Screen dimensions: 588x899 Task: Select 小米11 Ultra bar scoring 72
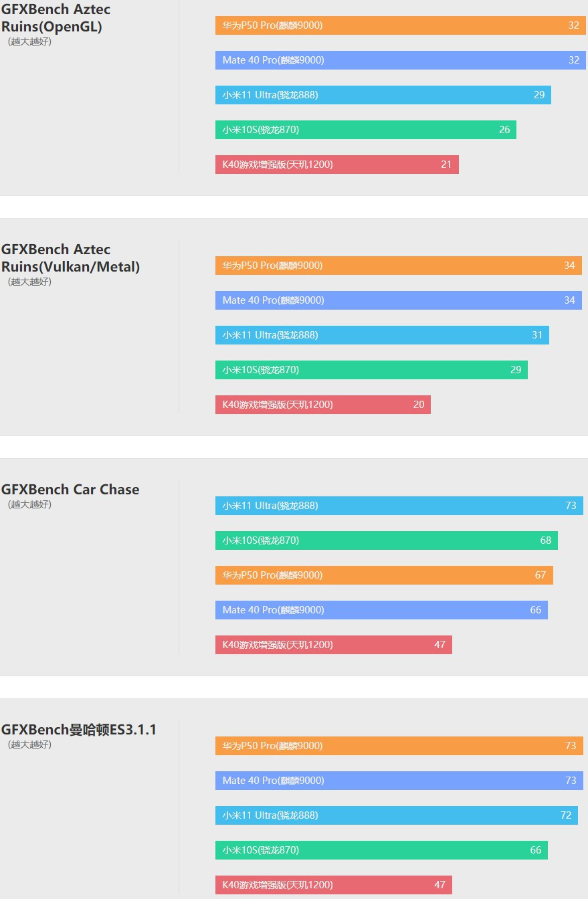[x=397, y=815]
